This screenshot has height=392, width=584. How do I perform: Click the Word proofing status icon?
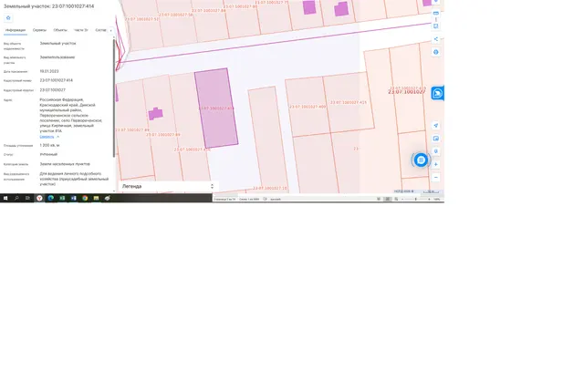[265, 200]
